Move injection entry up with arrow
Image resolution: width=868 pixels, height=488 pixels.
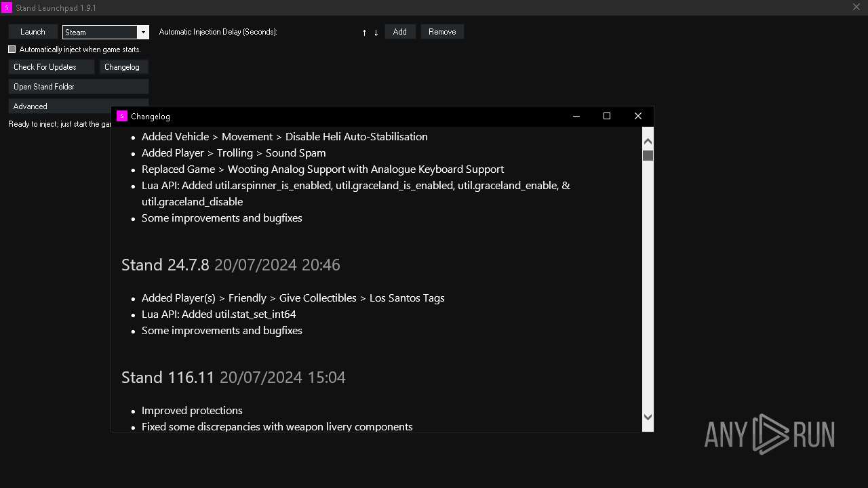[365, 33]
